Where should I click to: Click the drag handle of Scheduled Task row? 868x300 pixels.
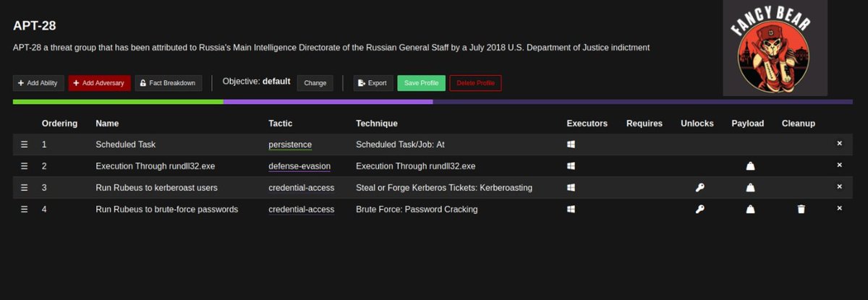[x=24, y=145]
